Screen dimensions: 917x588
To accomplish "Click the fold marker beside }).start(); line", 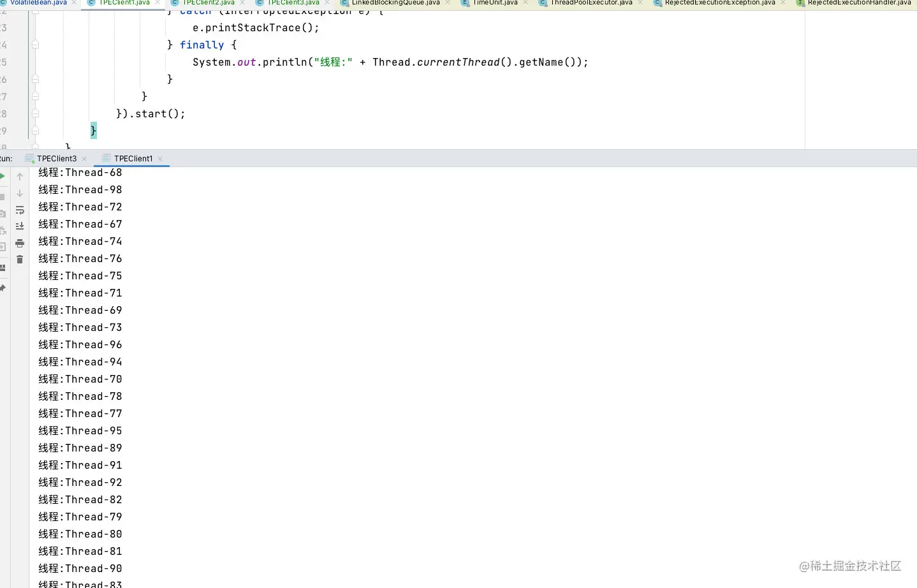I will [35, 114].
